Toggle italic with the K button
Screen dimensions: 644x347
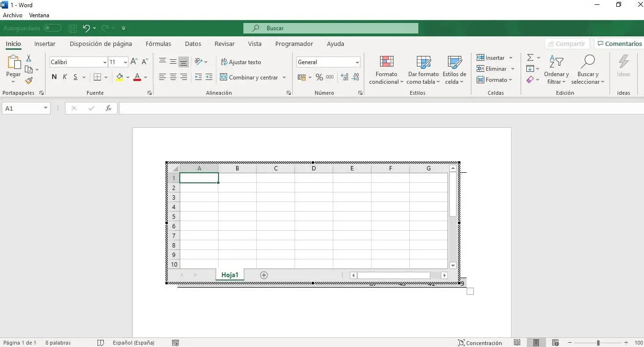tap(65, 77)
